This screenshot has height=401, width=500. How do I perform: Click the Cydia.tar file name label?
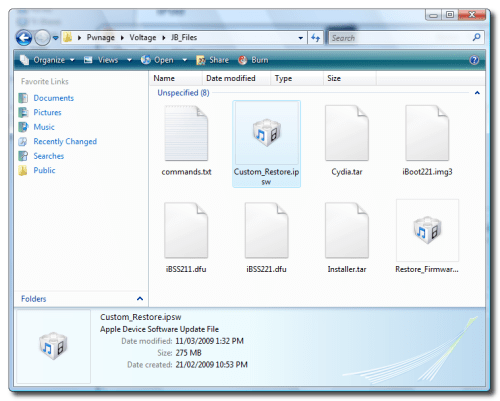point(347,172)
